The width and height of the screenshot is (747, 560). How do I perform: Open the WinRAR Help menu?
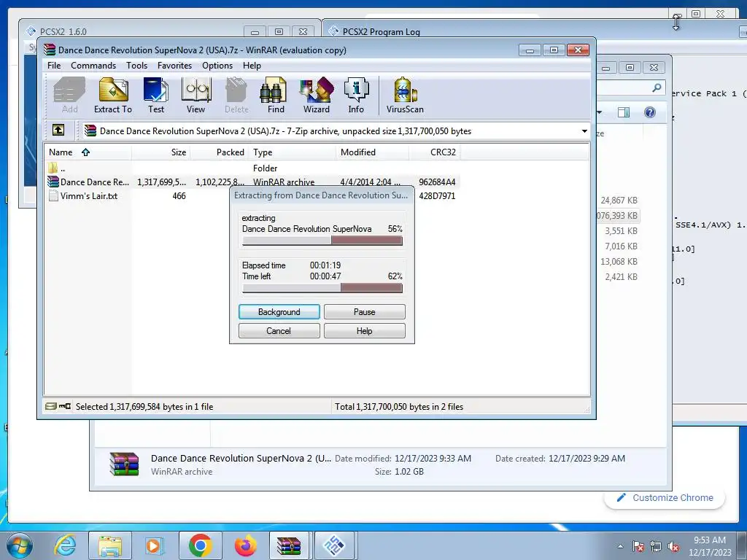point(252,65)
